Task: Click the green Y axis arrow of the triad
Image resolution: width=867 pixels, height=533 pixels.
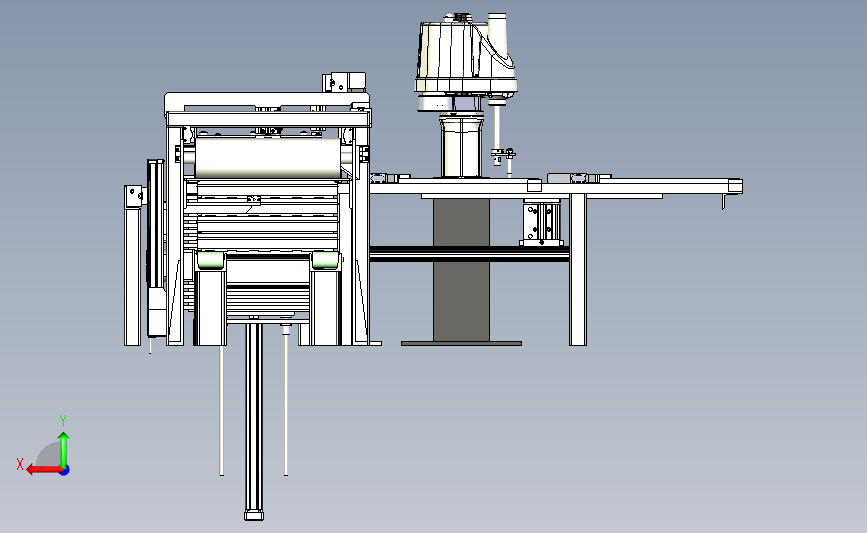Action: [64, 450]
